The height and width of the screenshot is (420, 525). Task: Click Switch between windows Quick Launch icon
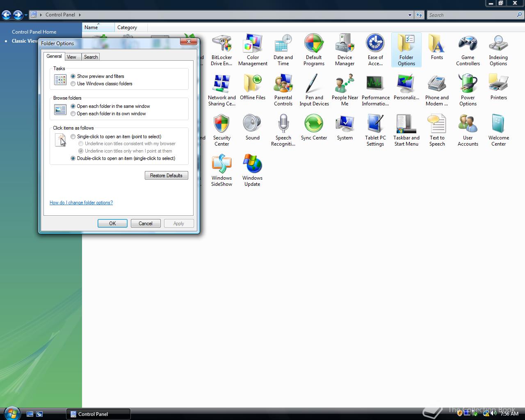tap(39, 414)
